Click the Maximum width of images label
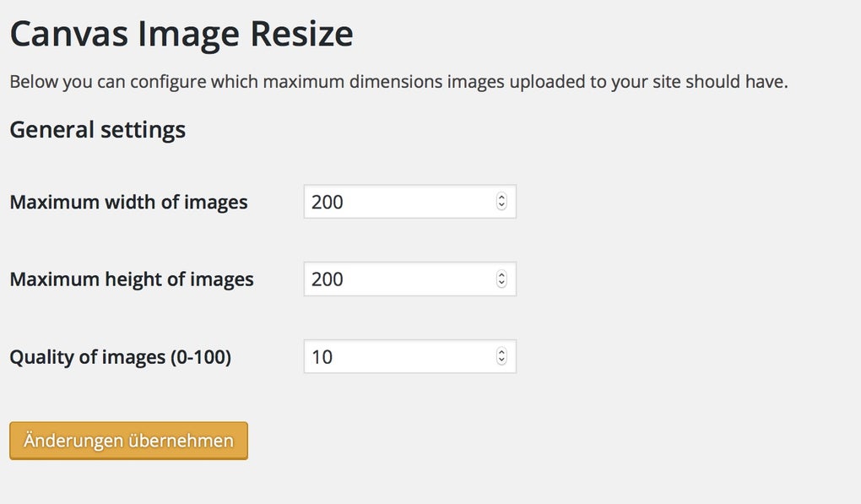Viewport: 861px width, 504px height. pos(128,202)
